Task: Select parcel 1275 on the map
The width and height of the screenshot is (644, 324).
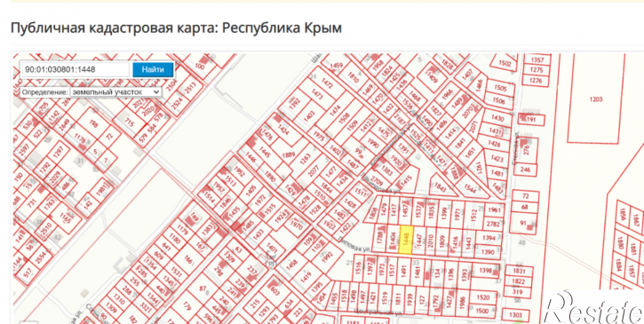Action: click(x=537, y=70)
